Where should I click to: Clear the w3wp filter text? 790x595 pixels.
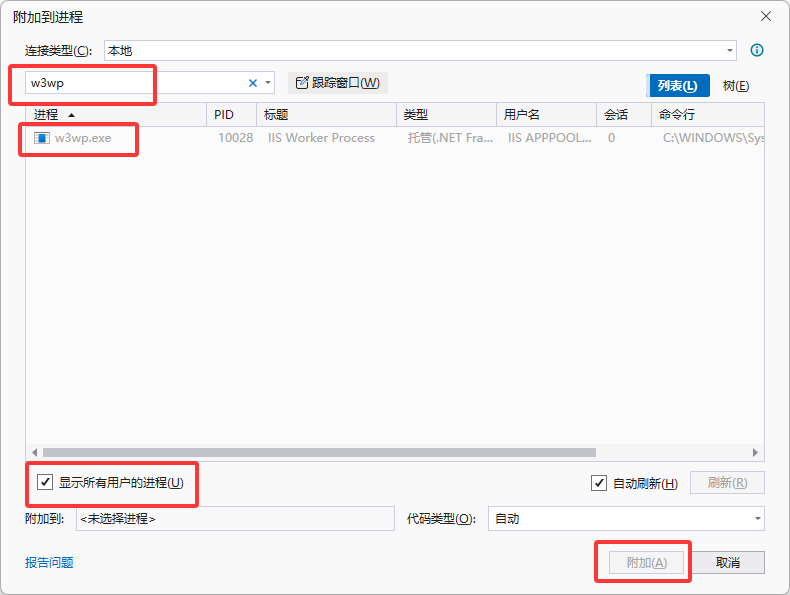(x=253, y=83)
